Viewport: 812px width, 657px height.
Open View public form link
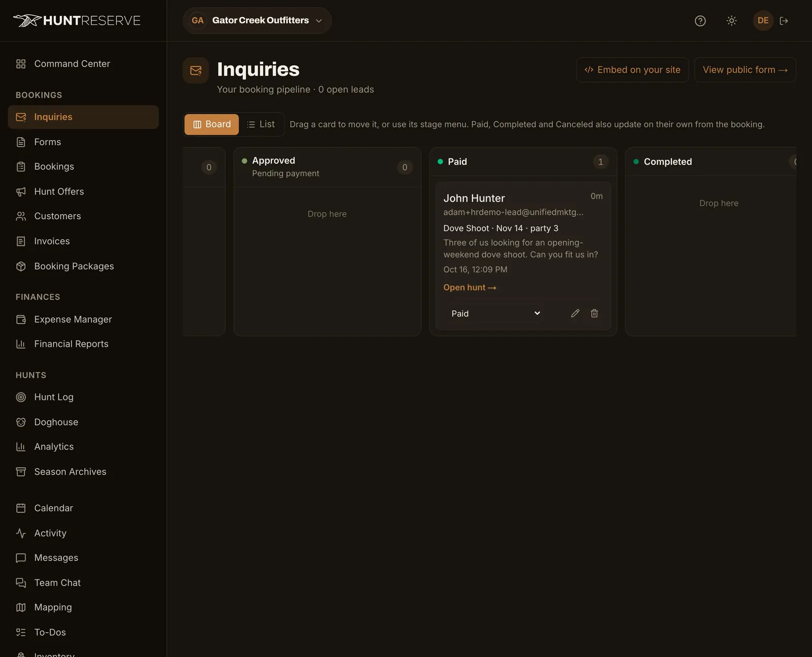[x=745, y=70]
